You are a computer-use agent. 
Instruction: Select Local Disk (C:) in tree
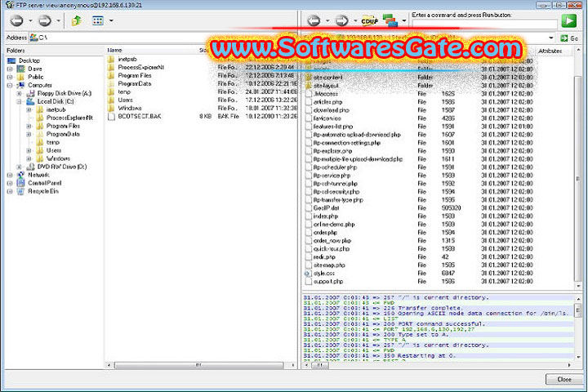[56, 101]
